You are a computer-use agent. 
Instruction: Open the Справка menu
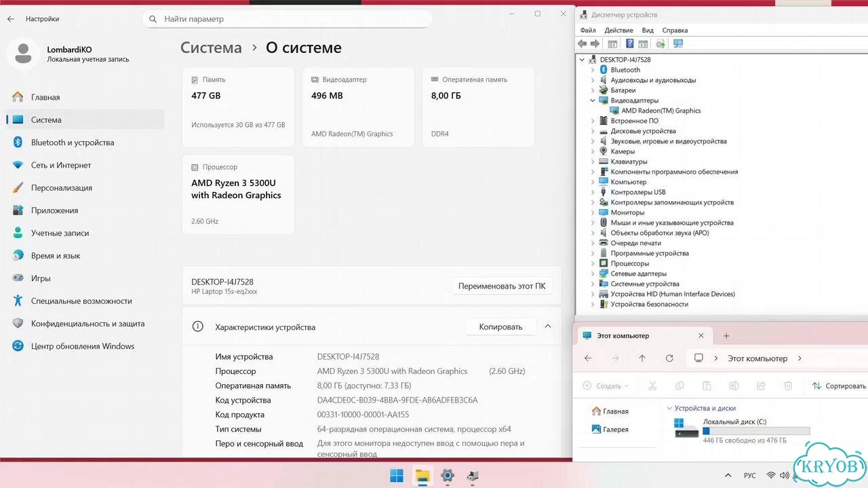pyautogui.click(x=675, y=30)
